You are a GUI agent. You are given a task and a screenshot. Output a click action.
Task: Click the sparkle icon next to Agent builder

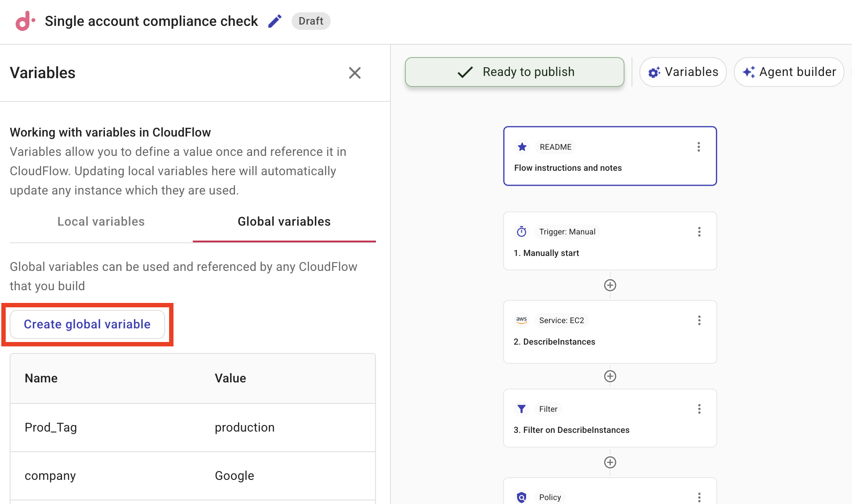[x=749, y=72]
